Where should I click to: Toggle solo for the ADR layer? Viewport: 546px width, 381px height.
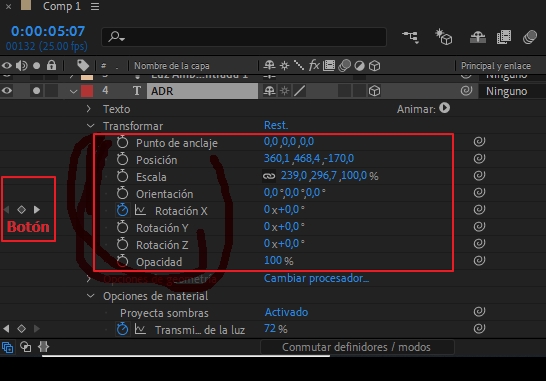36,91
